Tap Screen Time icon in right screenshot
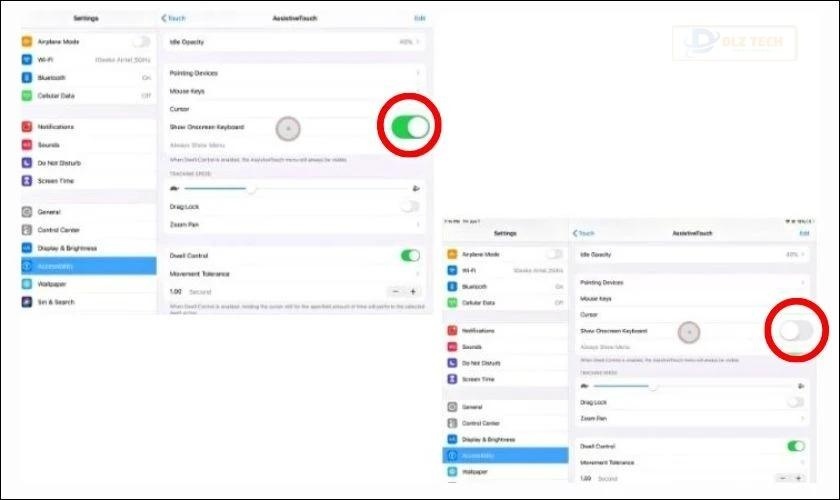The height and width of the screenshot is (500, 840). tap(453, 380)
